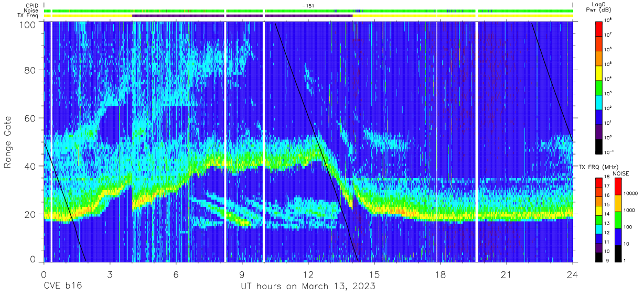Image resolution: width=644 pixels, height=297 pixels.
Task: Click the '3' tick on the UT hours axis
Action: click(110, 273)
